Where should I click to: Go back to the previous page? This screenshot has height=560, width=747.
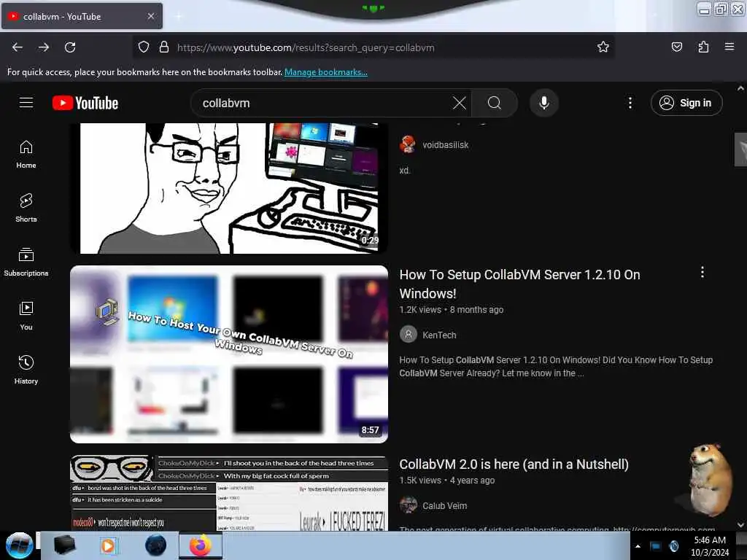[18, 47]
